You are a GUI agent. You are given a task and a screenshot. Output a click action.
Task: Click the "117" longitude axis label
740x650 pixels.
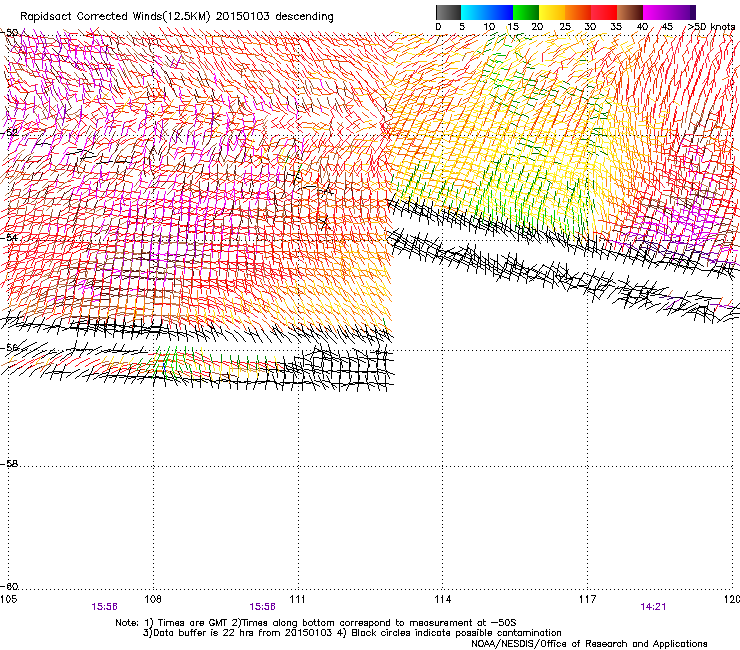tap(587, 599)
